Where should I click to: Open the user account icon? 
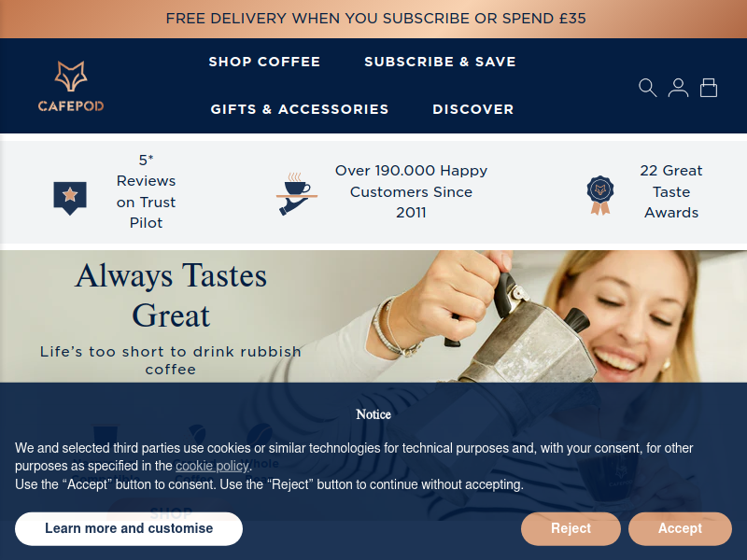pos(678,88)
